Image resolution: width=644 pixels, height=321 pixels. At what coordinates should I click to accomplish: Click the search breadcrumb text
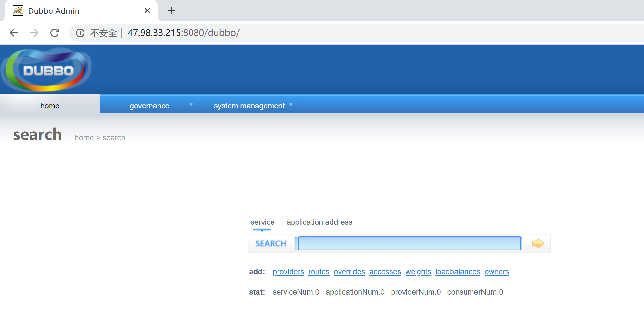114,138
